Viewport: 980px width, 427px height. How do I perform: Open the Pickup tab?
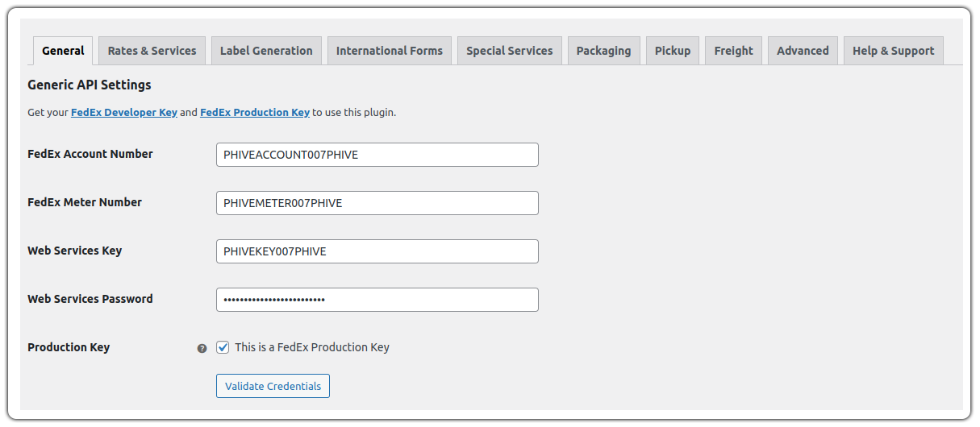[673, 51]
